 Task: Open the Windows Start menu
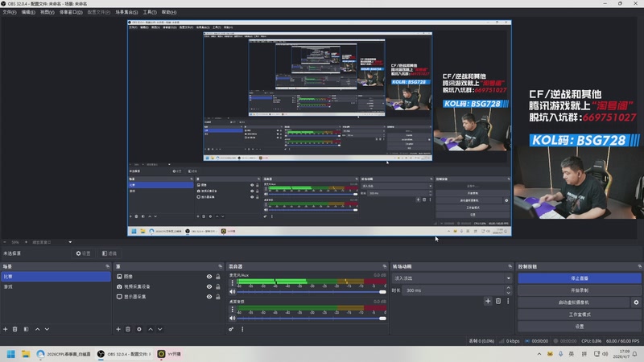tap(11, 354)
